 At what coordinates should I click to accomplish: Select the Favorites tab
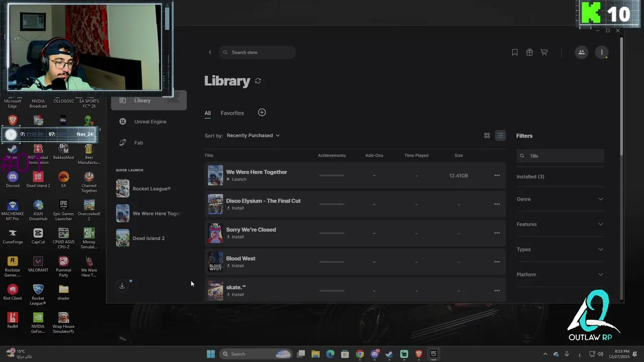(x=232, y=113)
